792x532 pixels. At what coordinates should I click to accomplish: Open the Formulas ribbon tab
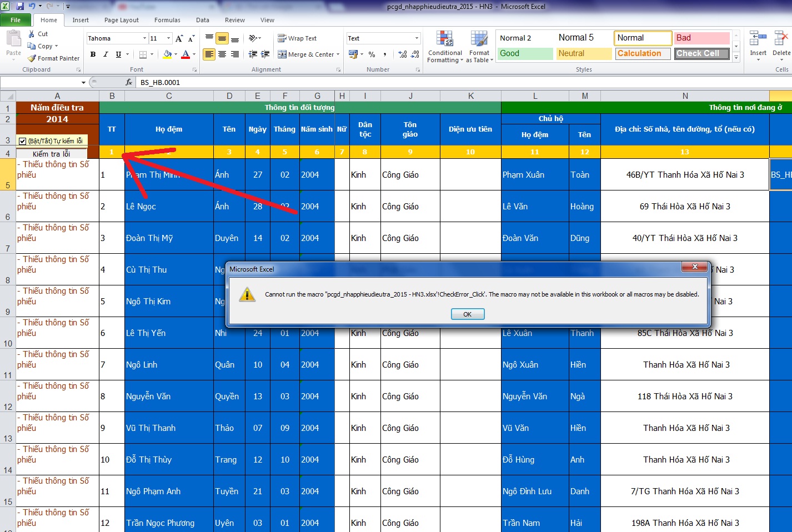[167, 20]
